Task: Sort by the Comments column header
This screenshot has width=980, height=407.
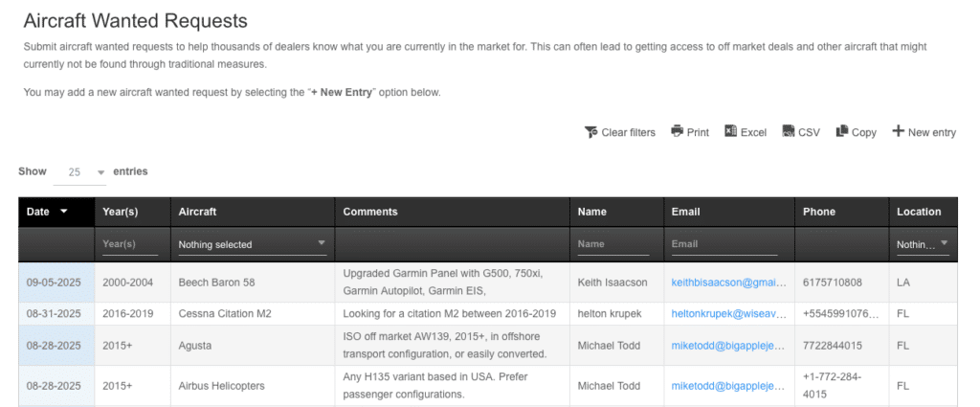Action: pyautogui.click(x=370, y=212)
